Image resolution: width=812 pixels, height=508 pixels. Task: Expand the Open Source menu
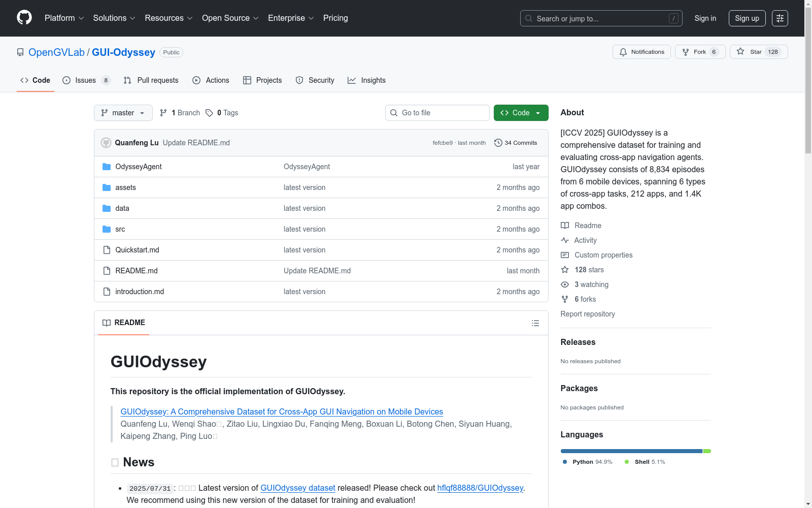pyautogui.click(x=230, y=18)
